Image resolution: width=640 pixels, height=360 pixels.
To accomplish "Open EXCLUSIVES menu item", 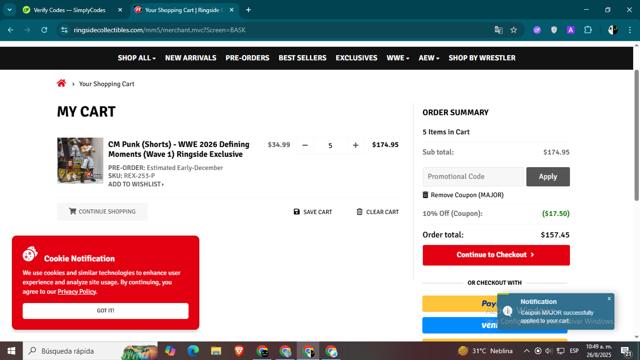I will pos(356,58).
